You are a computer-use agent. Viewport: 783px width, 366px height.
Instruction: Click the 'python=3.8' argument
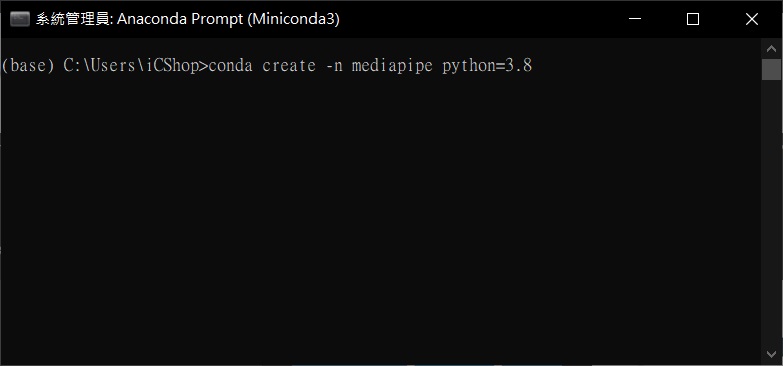coord(487,65)
